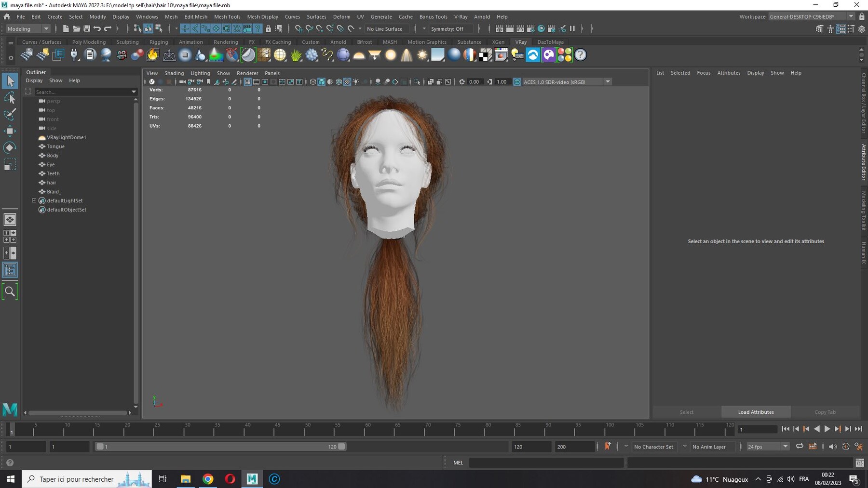
Task: Click the lock selection padlock icon
Action: (268, 29)
